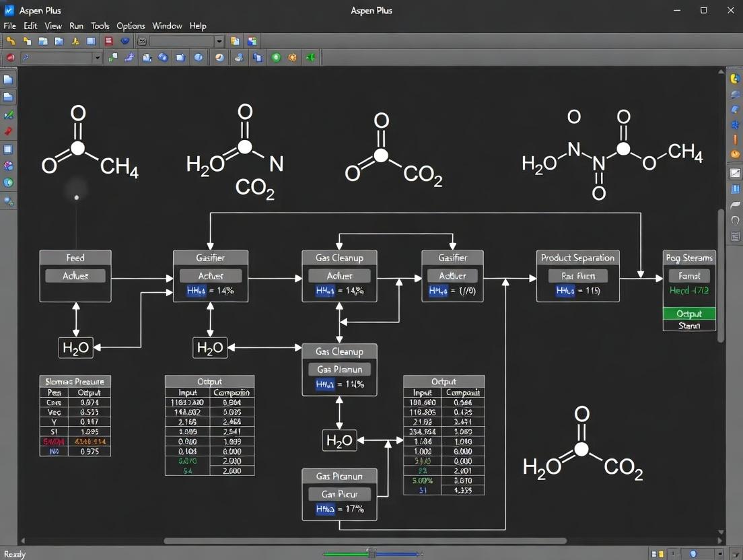This screenshot has height=560, width=743.
Task: Click the square frame icon in left sidebar
Action: click(x=9, y=149)
